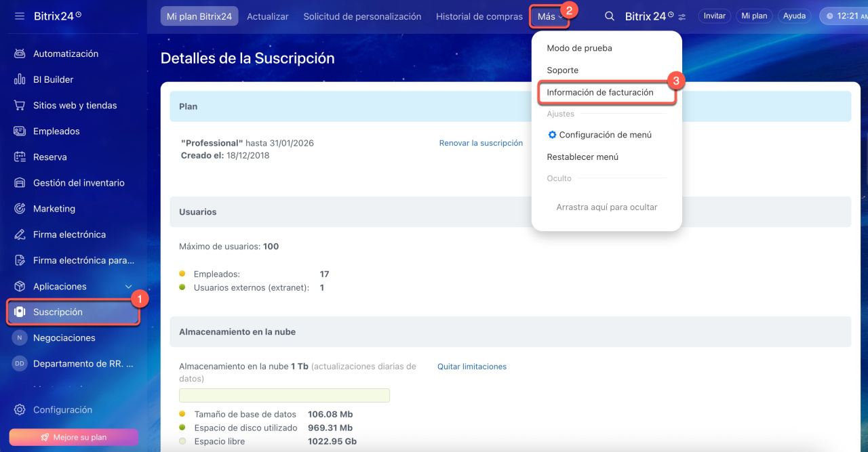Select Información de facturación menu entry
Viewport: 868px width, 452px height.
600,92
